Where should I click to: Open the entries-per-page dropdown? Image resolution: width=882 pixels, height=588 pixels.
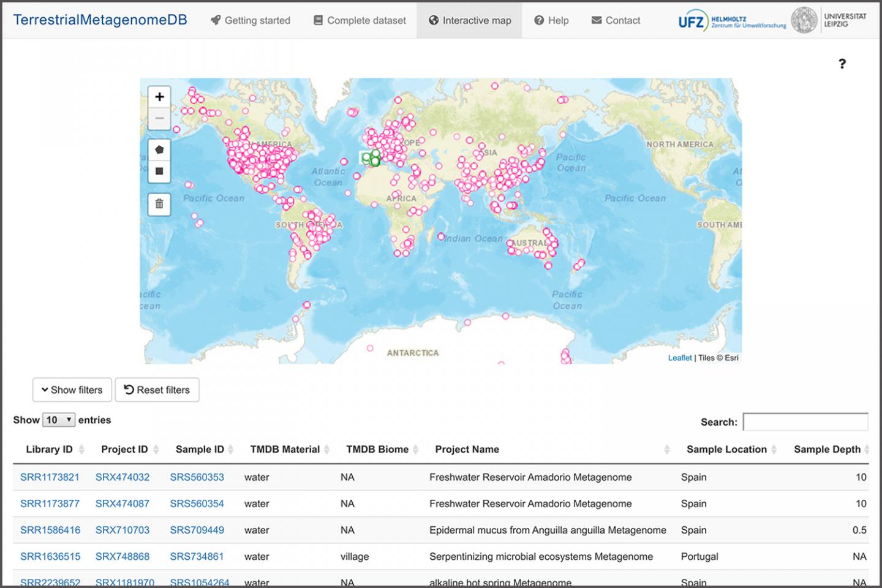(x=59, y=420)
